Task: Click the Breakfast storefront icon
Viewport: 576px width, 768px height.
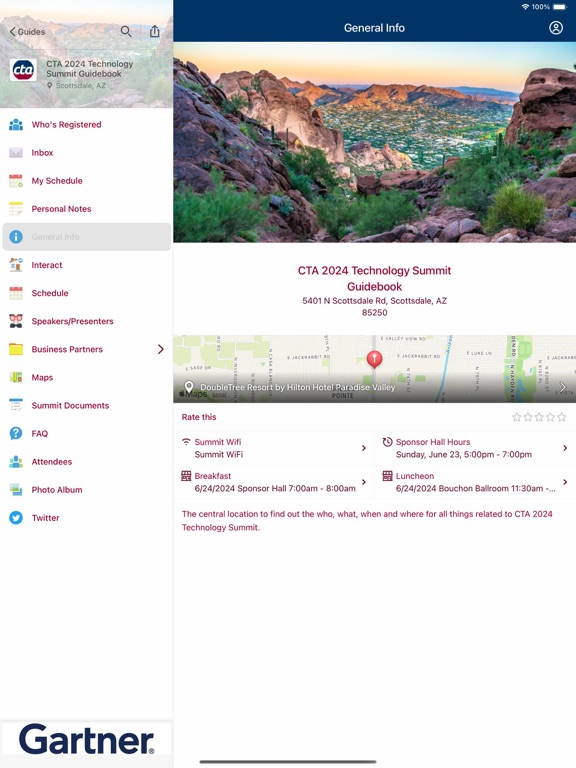Action: 186,476
